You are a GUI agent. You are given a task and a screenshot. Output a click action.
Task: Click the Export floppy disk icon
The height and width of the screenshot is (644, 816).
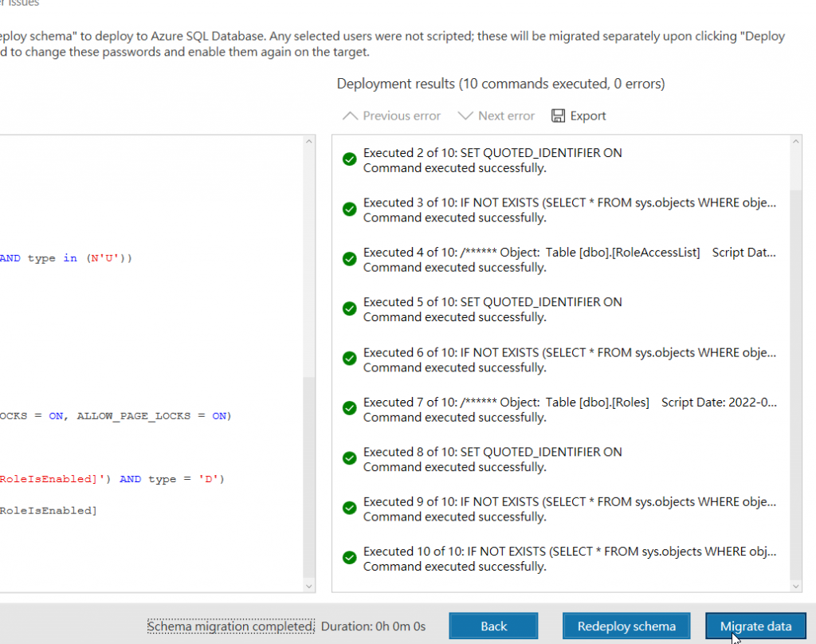(558, 116)
